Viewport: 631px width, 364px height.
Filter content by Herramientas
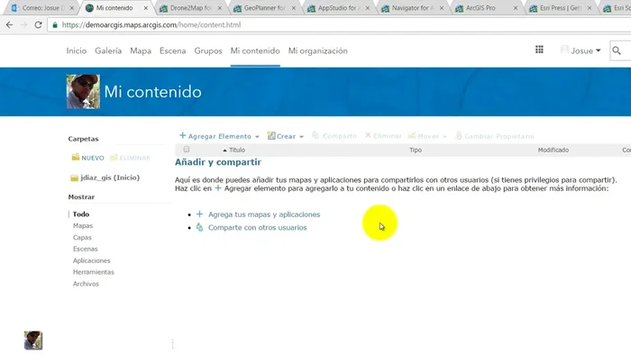94,272
